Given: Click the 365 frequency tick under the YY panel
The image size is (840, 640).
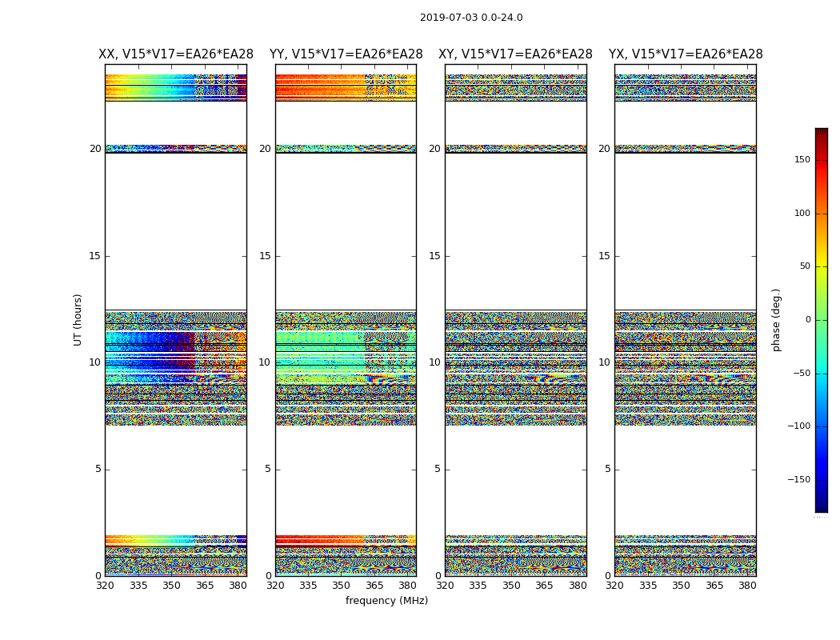Looking at the screenshot, I should coord(374,586).
